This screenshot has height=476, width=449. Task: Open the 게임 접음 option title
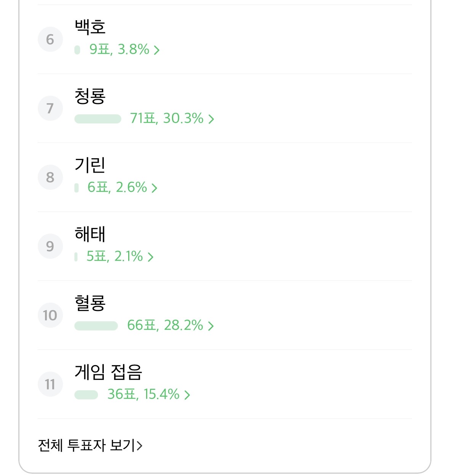point(108,372)
